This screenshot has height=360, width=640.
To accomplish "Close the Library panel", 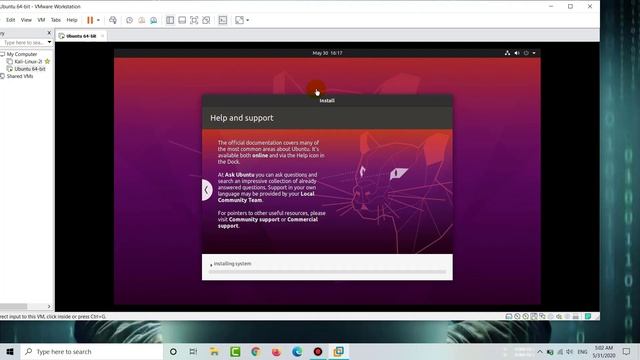I will pos(49,33).
